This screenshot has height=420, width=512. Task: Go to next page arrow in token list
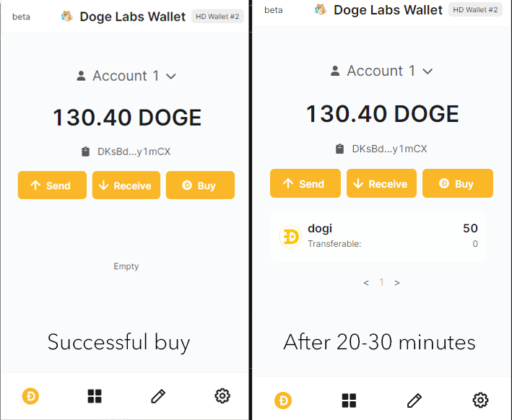[397, 283]
